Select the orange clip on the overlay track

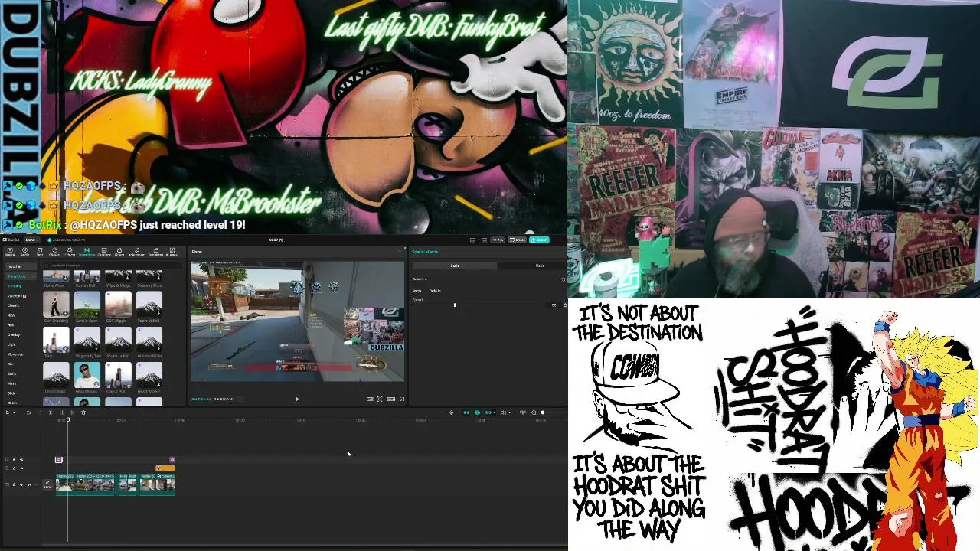pos(165,468)
